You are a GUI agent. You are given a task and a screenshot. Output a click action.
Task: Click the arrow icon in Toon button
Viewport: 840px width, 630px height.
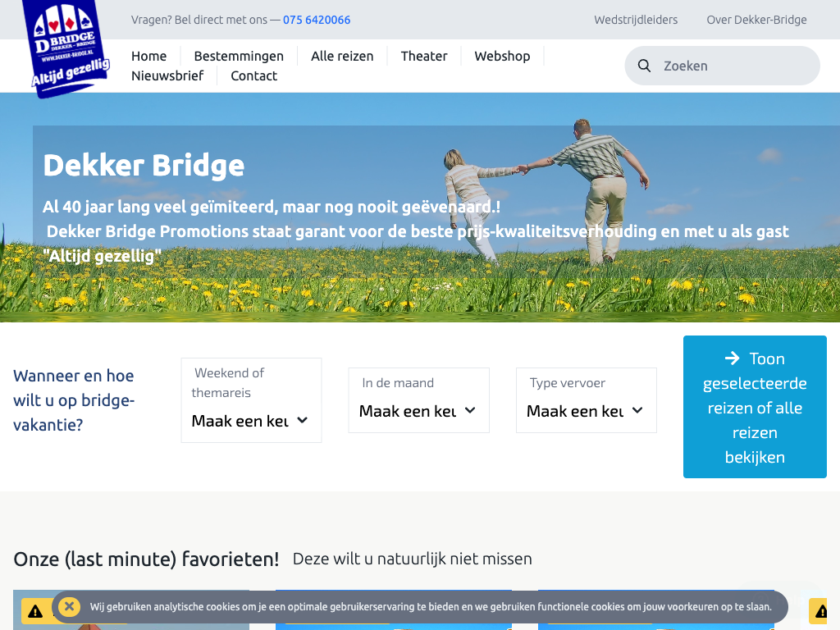(x=732, y=358)
